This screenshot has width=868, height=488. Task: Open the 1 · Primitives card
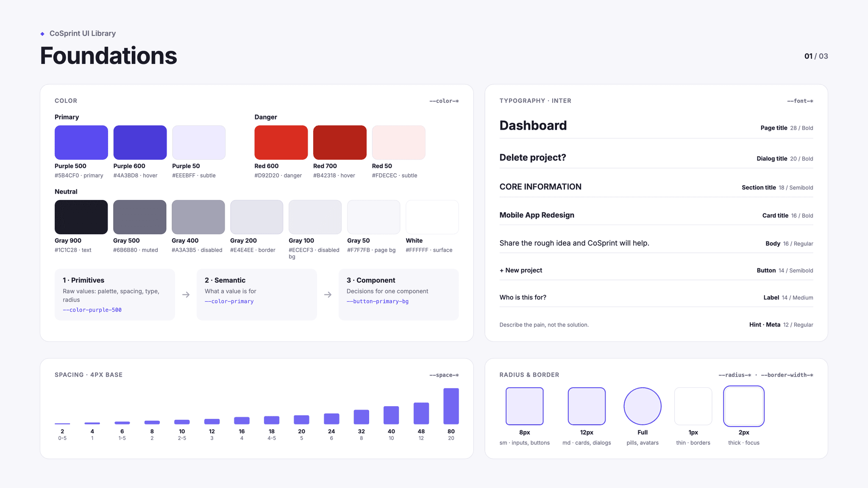(x=115, y=294)
